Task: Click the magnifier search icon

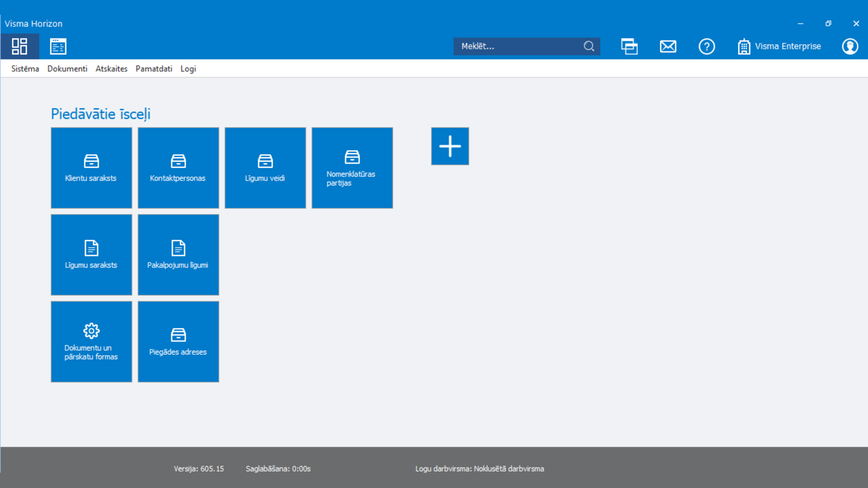Action: 589,46
